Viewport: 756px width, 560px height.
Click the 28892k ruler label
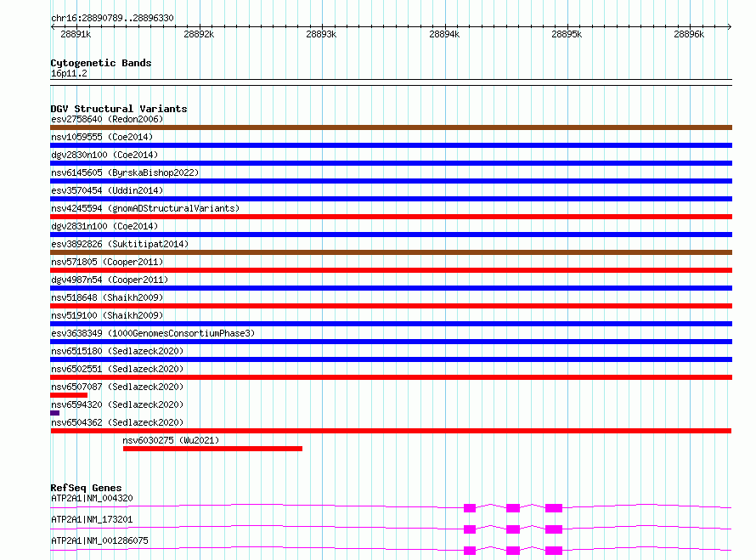coord(199,34)
